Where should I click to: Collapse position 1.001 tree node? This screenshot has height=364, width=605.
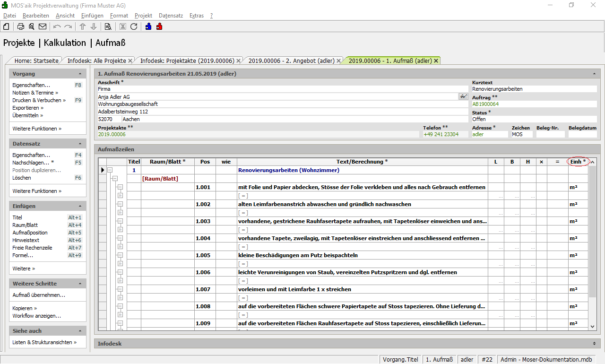coord(120,187)
